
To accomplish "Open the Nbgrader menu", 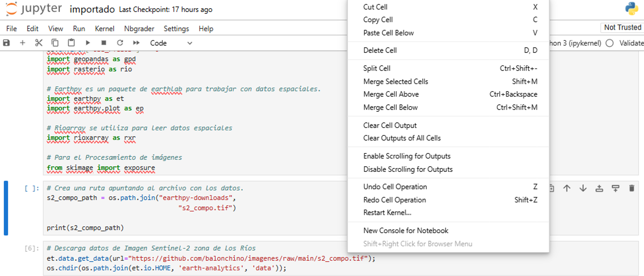I will pos(139,29).
